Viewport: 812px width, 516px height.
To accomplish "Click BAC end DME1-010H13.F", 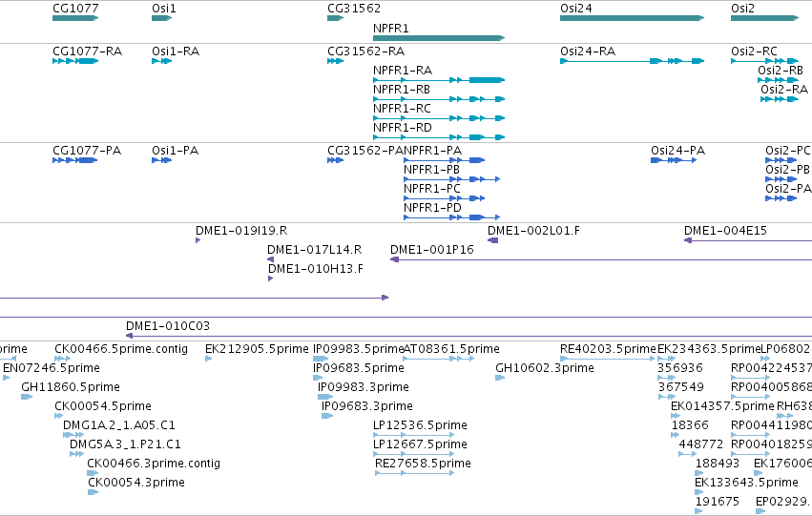I will pyautogui.click(x=270, y=279).
